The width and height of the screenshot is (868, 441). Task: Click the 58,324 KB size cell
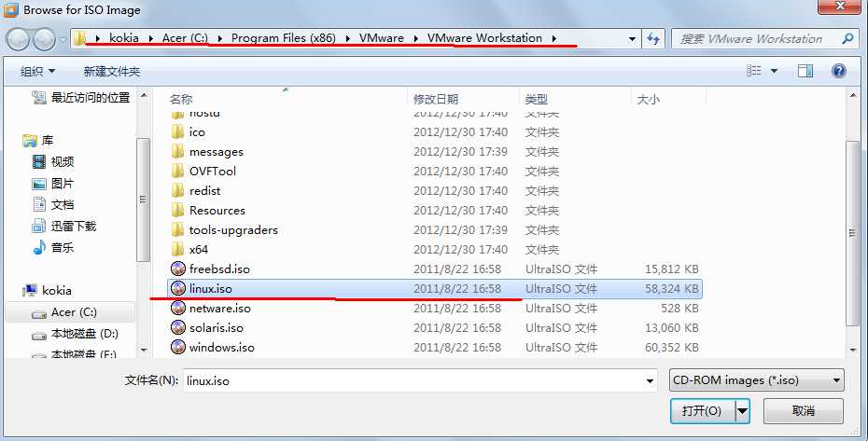[x=671, y=288]
